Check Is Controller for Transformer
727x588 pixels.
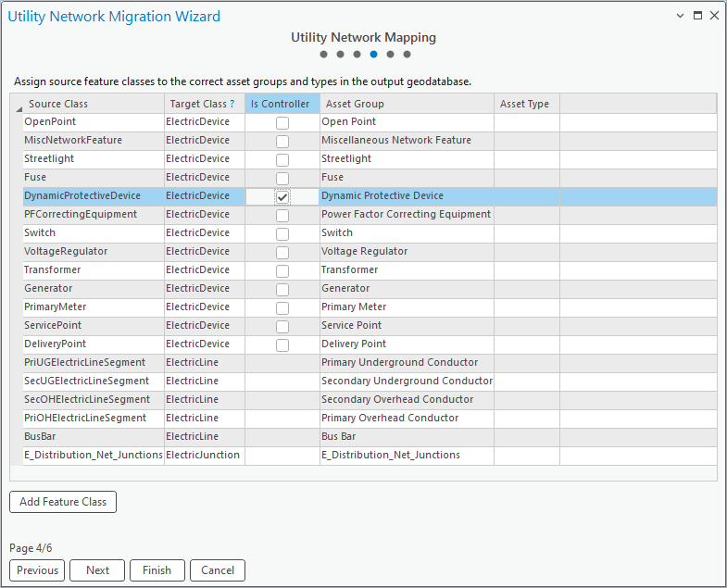(282, 271)
